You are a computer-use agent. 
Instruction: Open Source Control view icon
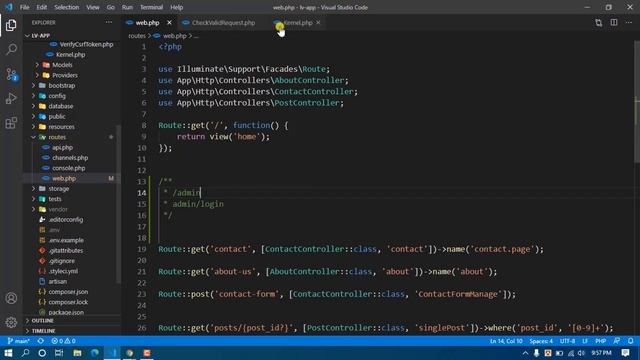click(11, 74)
